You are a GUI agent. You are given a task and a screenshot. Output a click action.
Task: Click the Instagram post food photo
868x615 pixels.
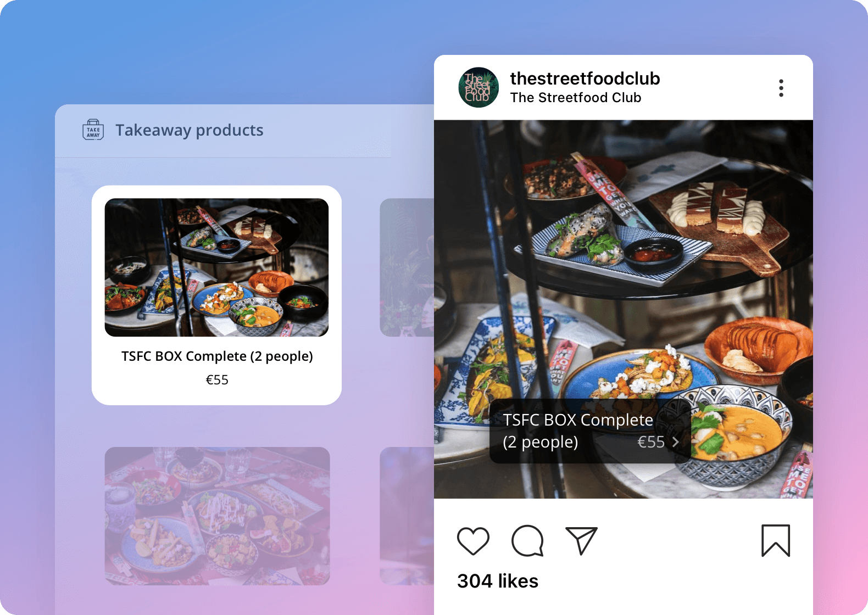624,309
